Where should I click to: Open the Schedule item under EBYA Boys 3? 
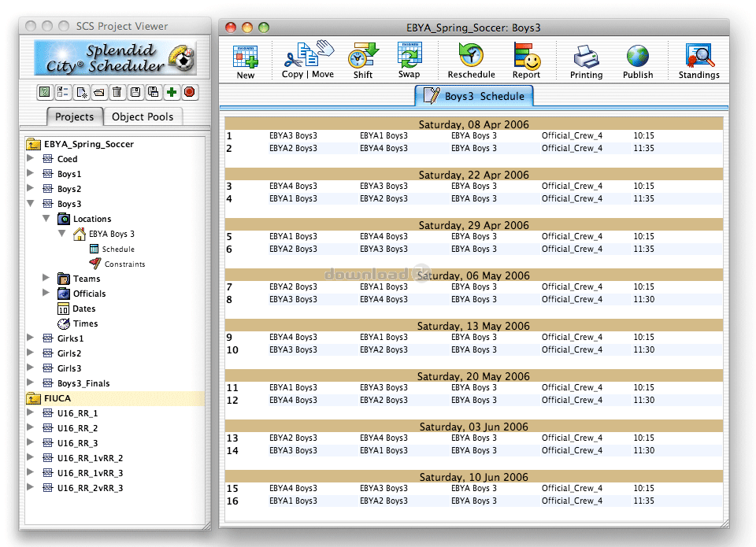click(112, 249)
